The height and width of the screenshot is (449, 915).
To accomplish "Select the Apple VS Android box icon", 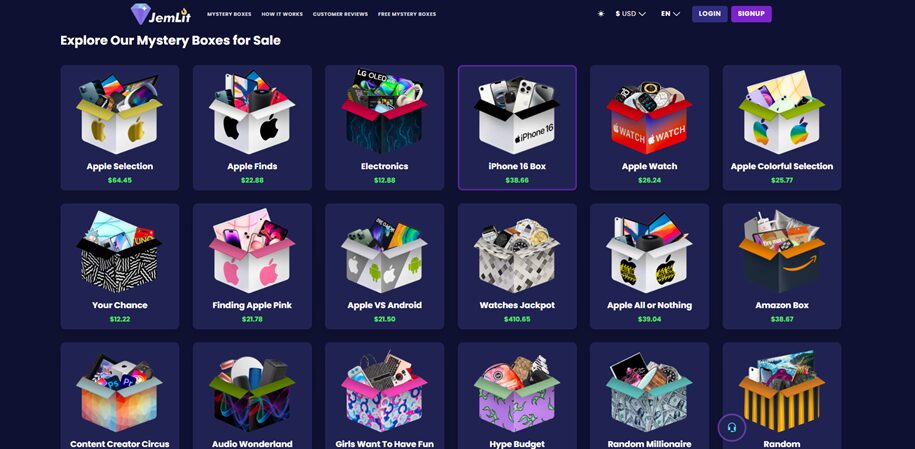I will [385, 255].
